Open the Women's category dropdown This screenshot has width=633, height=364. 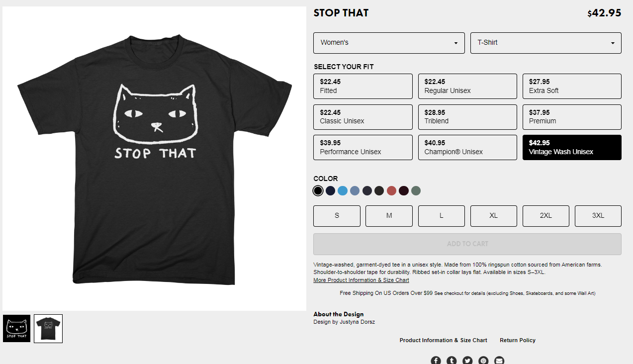coord(389,43)
